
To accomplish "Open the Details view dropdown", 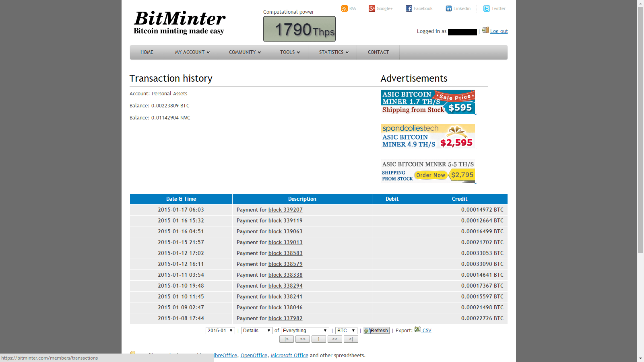I will pyautogui.click(x=257, y=331).
